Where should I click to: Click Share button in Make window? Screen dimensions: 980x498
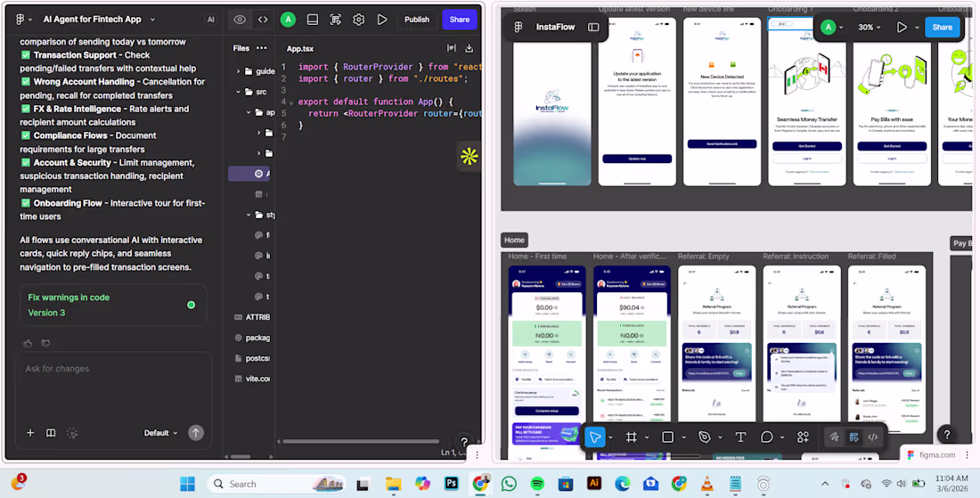click(x=460, y=20)
